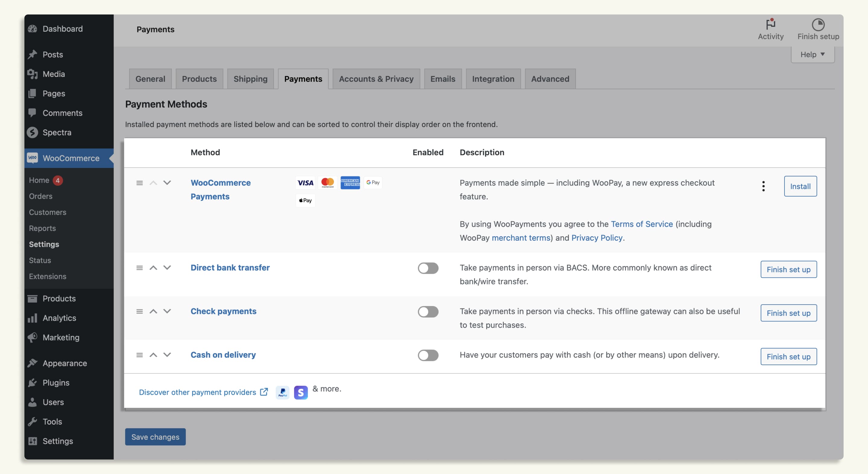
Task: Enable the Check payments toggle
Action: (428, 311)
